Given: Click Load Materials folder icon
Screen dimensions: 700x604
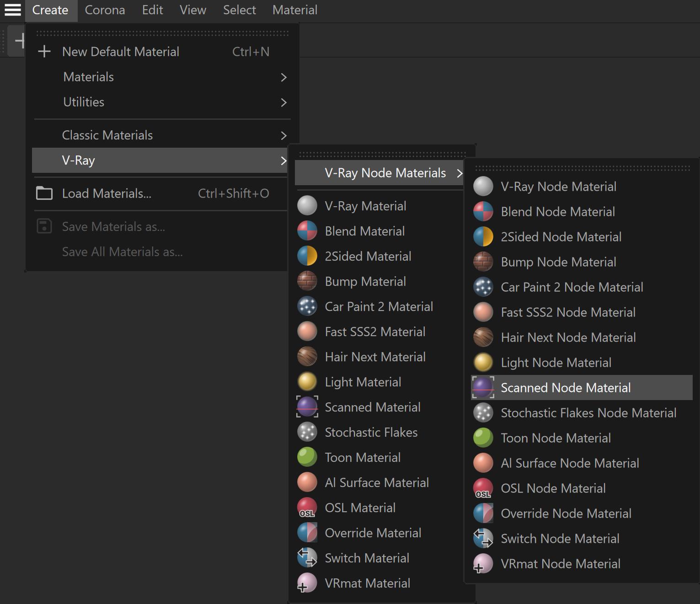Looking at the screenshot, I should 44,193.
